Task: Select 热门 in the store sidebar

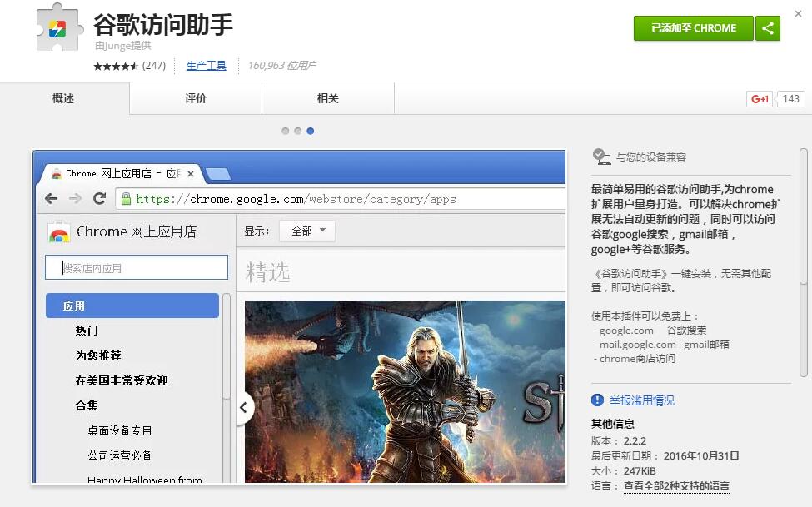Action: click(x=87, y=331)
